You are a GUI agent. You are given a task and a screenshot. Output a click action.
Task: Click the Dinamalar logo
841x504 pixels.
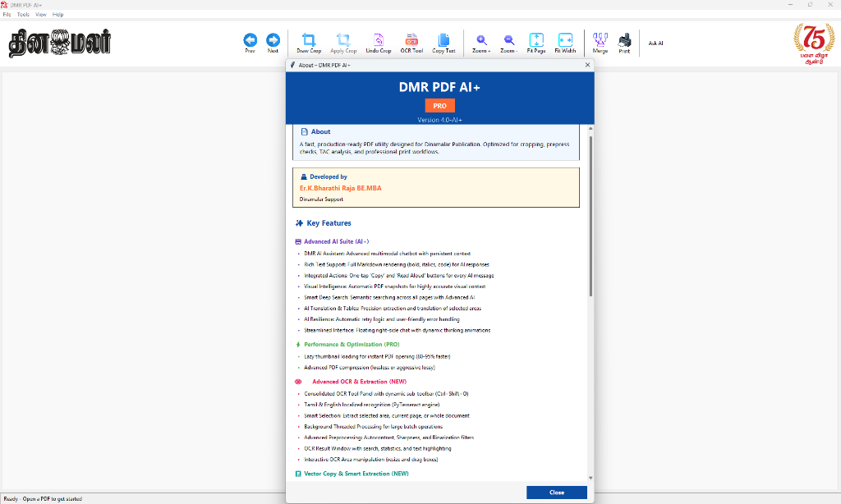[x=59, y=43]
